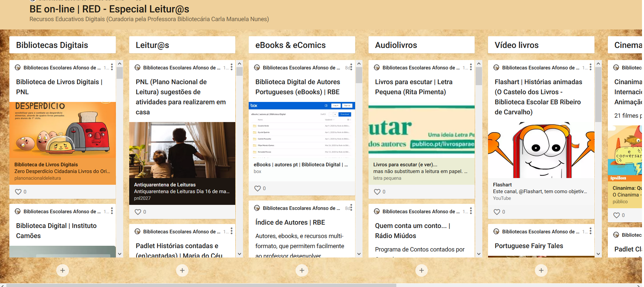
Task: Click 'Biblioteca Digital | Instituto Camões' title
Action: [x=56, y=231]
